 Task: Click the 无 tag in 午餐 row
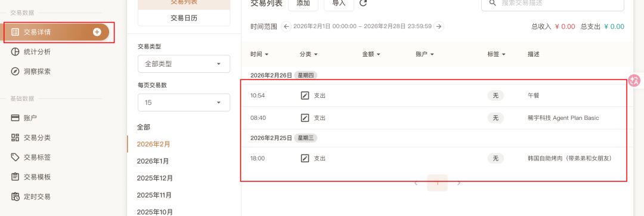pyautogui.click(x=496, y=95)
